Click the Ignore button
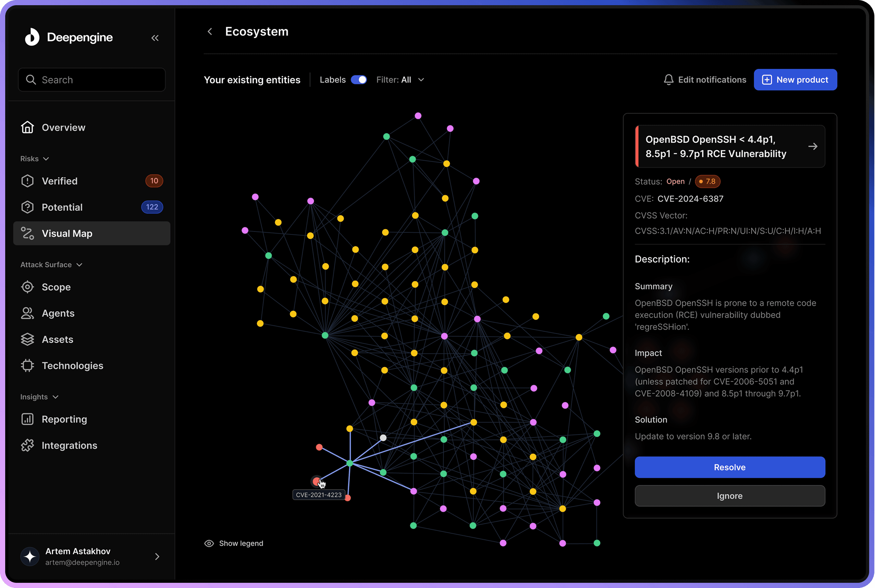Viewport: 875px width, 588px height. pyautogui.click(x=730, y=496)
